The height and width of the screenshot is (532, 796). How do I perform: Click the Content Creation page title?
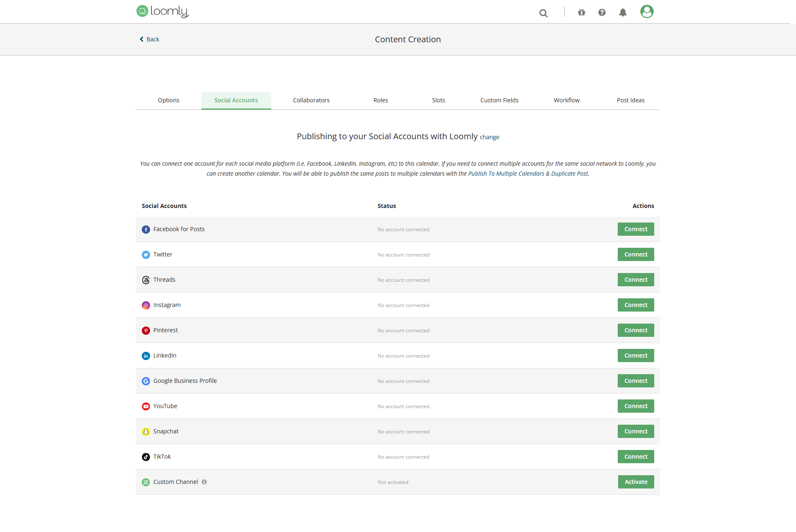(408, 39)
